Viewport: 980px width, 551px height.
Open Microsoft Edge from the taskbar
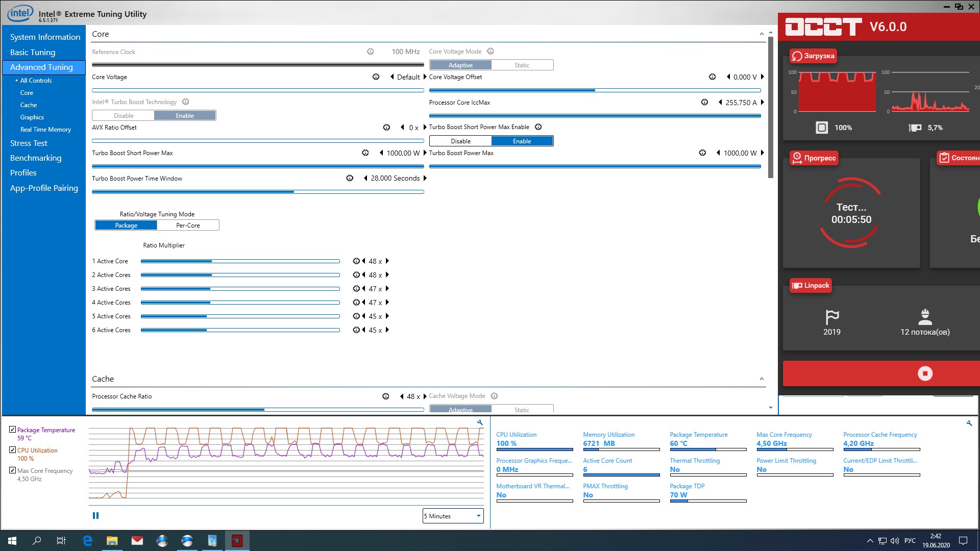click(x=87, y=541)
